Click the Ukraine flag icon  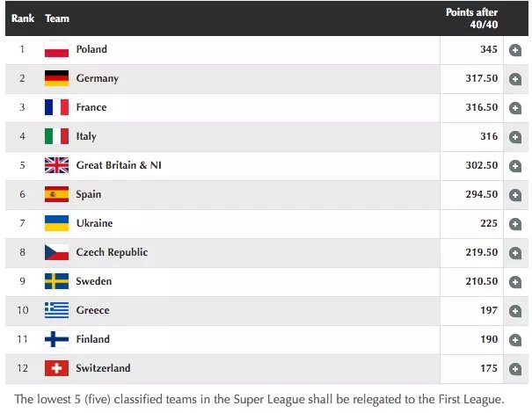[x=56, y=223]
